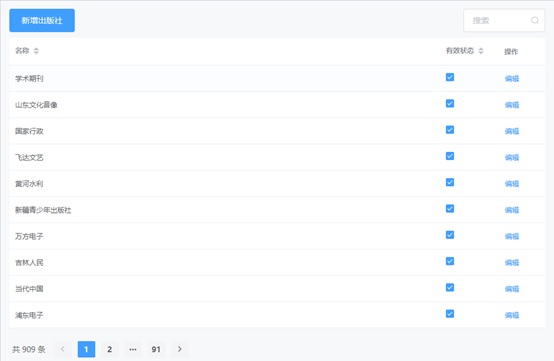Click the 操作 column header
Screen dimensions: 554x361
[x=511, y=52]
